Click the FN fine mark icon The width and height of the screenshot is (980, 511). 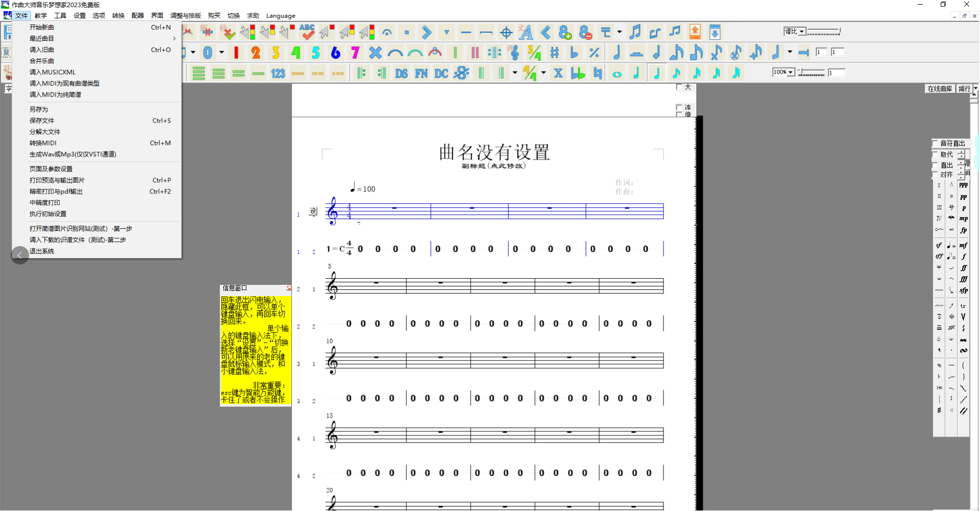[421, 73]
